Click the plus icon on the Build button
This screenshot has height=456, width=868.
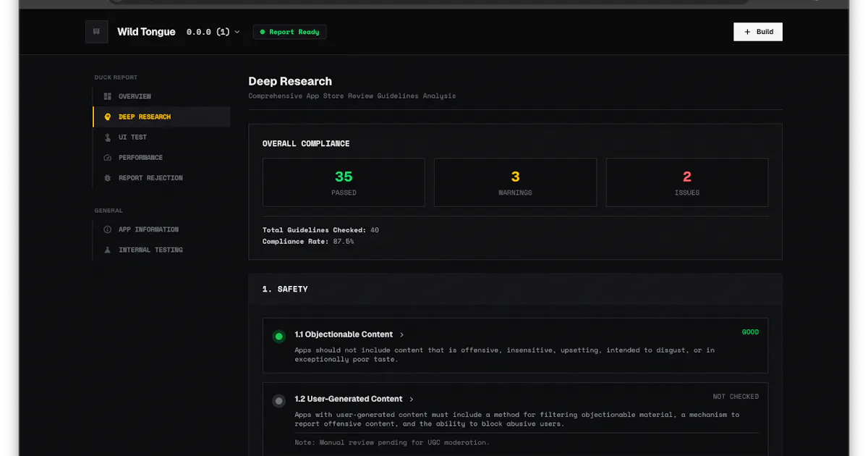pyautogui.click(x=747, y=32)
